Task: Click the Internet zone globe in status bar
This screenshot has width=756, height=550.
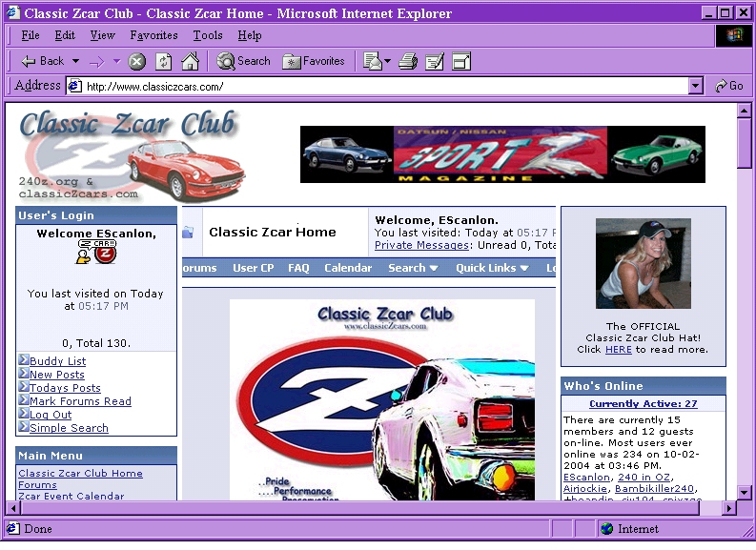Action: 607,529
